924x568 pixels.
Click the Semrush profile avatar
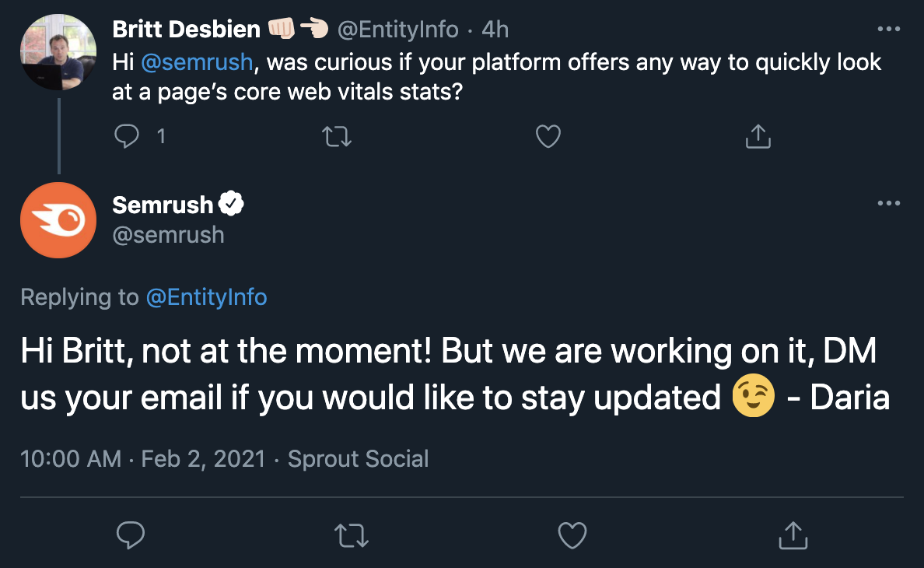click(58, 220)
